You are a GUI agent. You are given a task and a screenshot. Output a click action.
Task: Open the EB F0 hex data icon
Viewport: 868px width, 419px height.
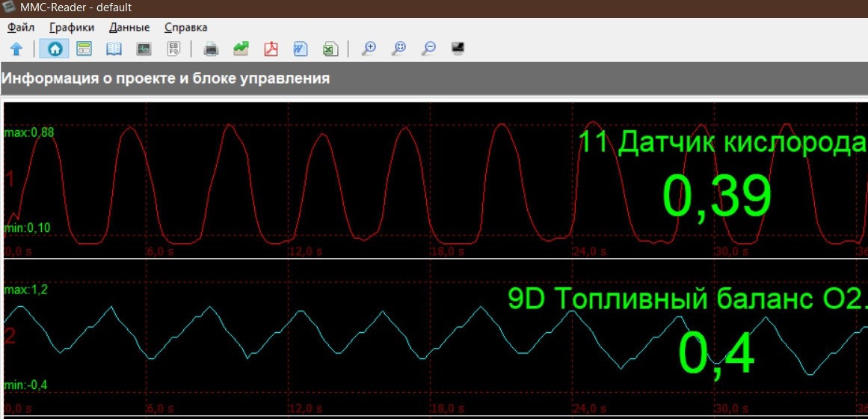[x=173, y=49]
